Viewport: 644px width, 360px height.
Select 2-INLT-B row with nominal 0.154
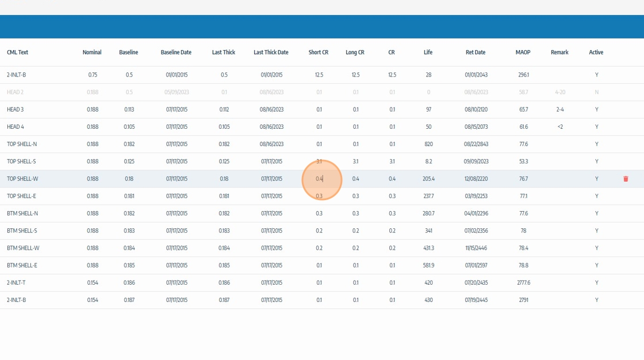tap(17, 300)
